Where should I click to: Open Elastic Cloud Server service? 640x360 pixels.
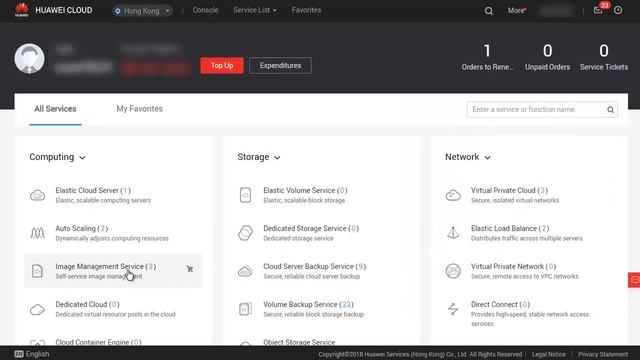pyautogui.click(x=93, y=191)
